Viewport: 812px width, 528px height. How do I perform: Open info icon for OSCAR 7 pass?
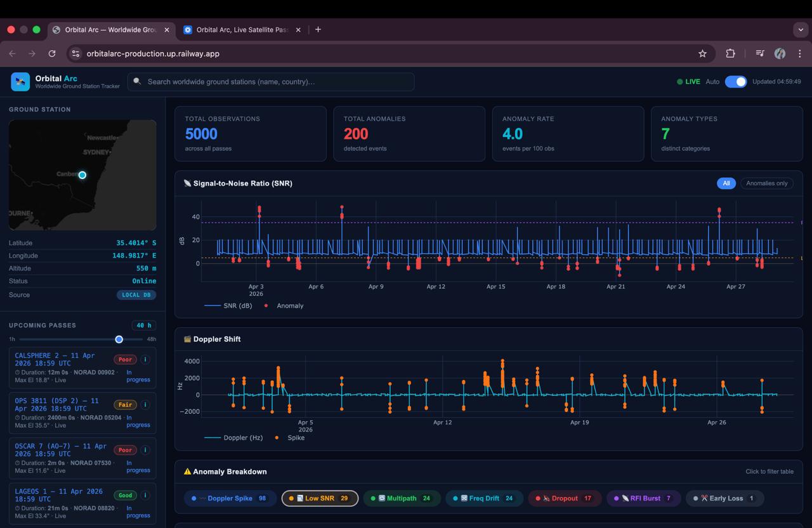[145, 450]
